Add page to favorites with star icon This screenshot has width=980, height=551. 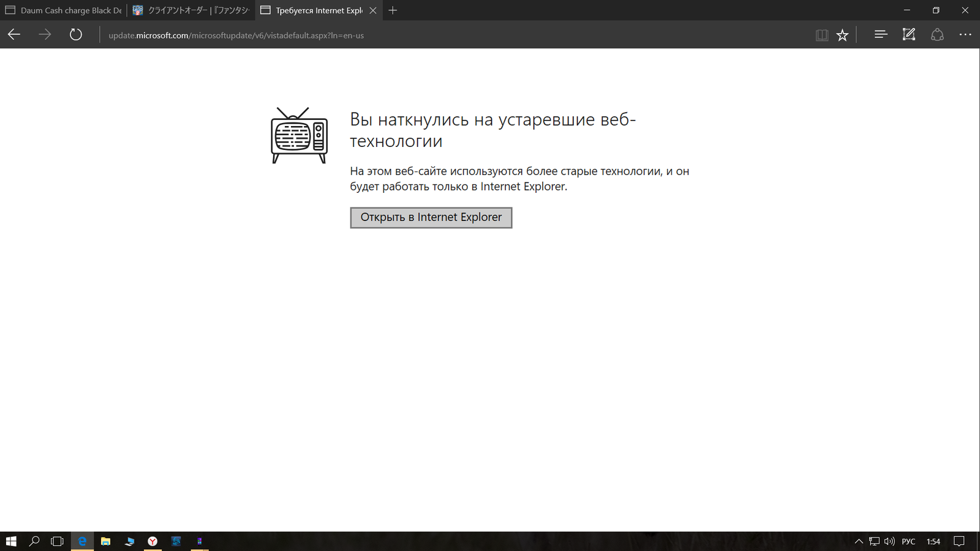[843, 35]
